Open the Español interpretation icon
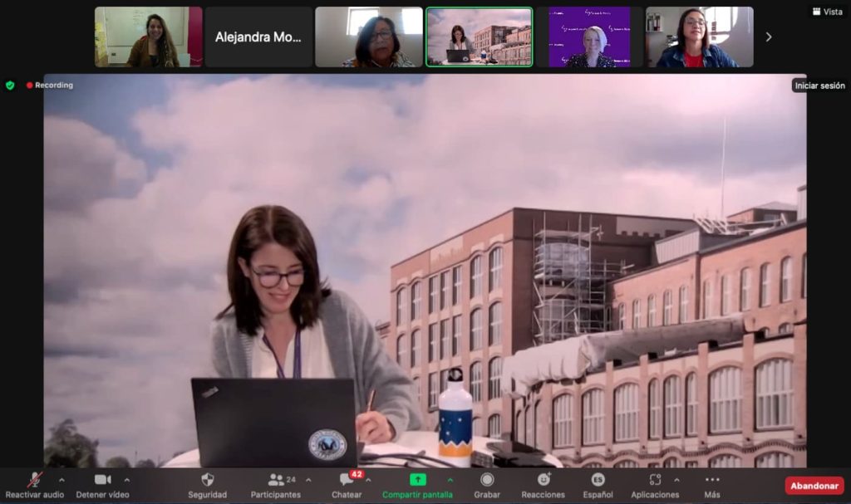Screen dimensions: 851x504 click(x=598, y=480)
